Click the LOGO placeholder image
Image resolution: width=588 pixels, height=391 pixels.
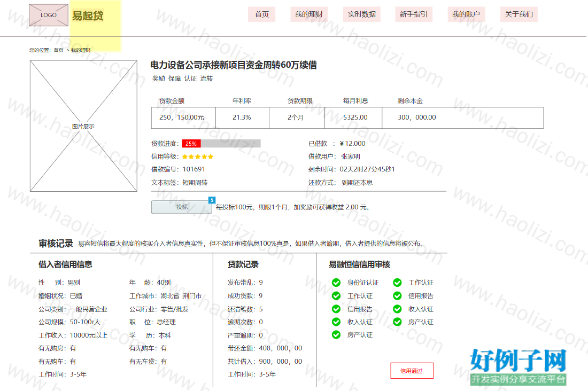[x=49, y=15]
